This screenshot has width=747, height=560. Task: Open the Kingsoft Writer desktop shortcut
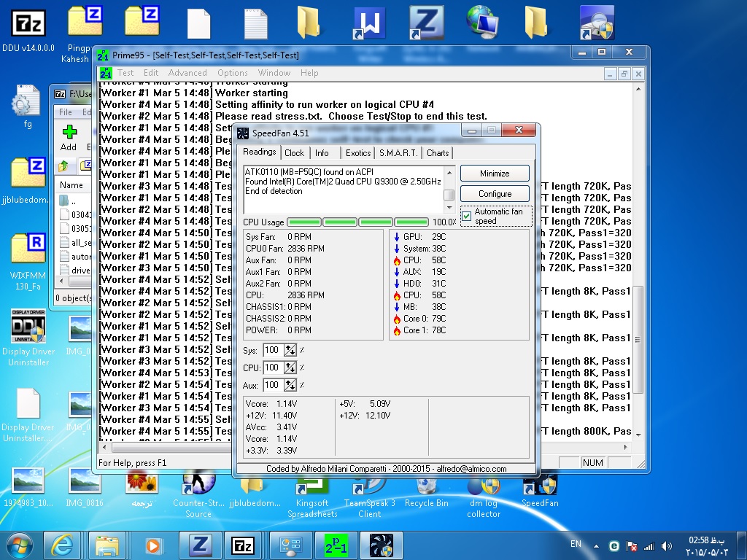369,23
